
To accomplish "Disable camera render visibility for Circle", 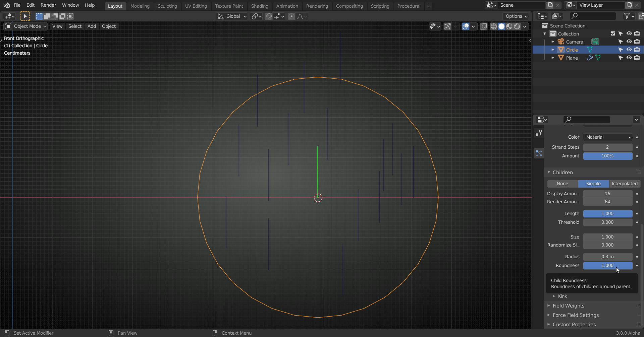I will (637, 49).
